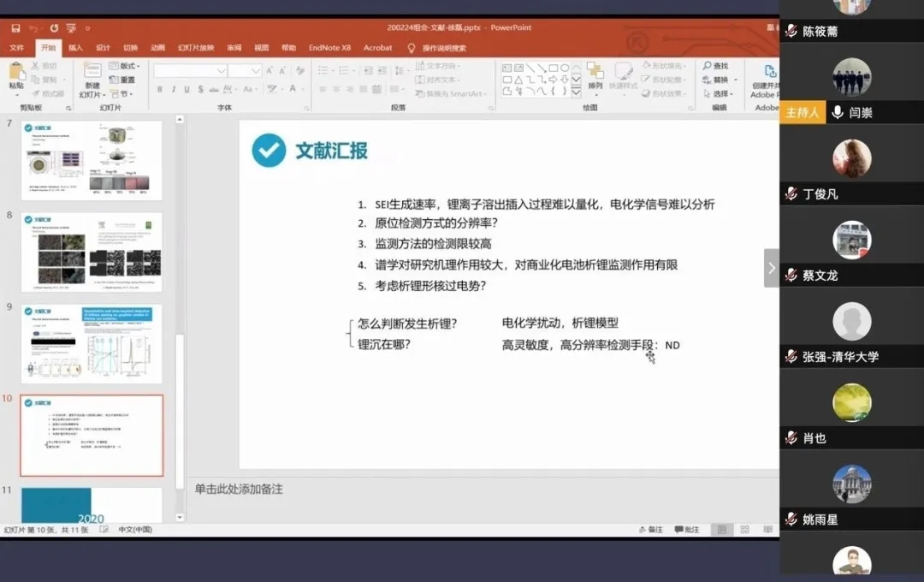Toggle Underline formatting
Image resolution: width=924 pixels, height=582 pixels.
pyautogui.click(x=186, y=89)
